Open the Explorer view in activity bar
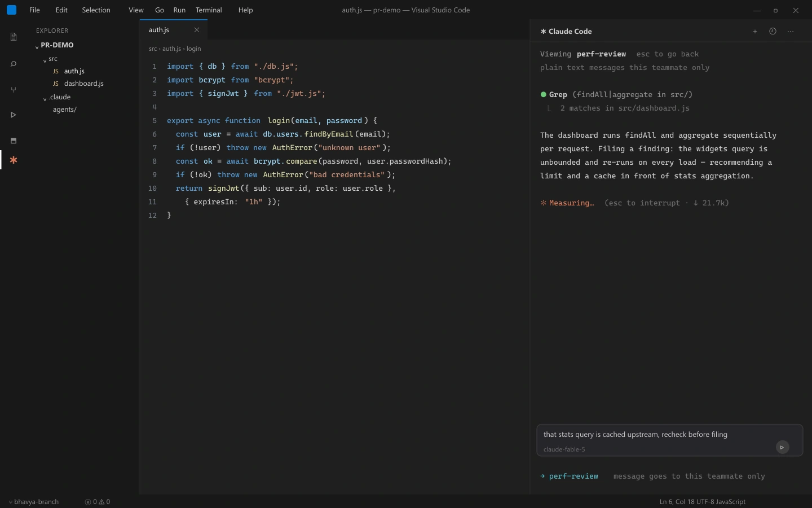 [x=14, y=37]
